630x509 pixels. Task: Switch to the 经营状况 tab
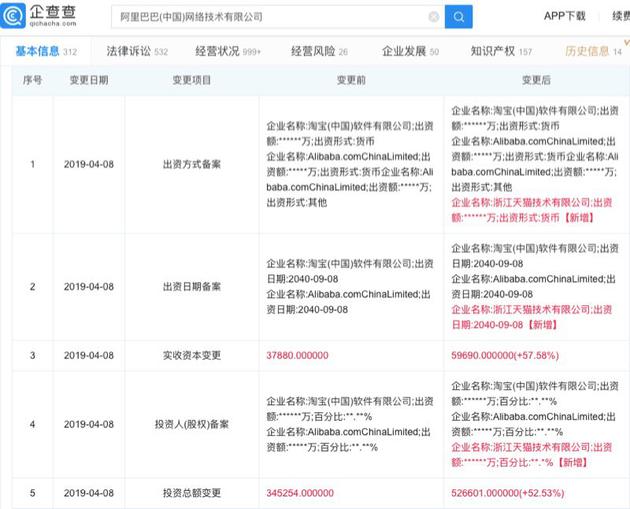(x=228, y=51)
